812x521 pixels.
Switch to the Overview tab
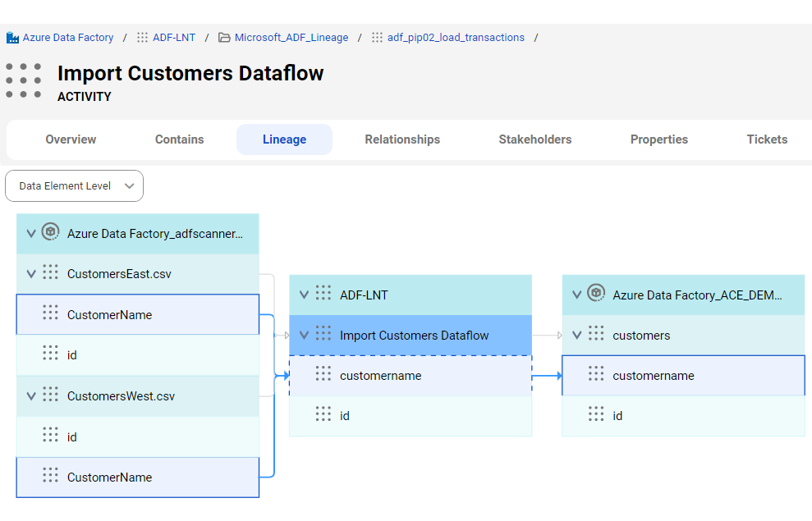pos(71,139)
